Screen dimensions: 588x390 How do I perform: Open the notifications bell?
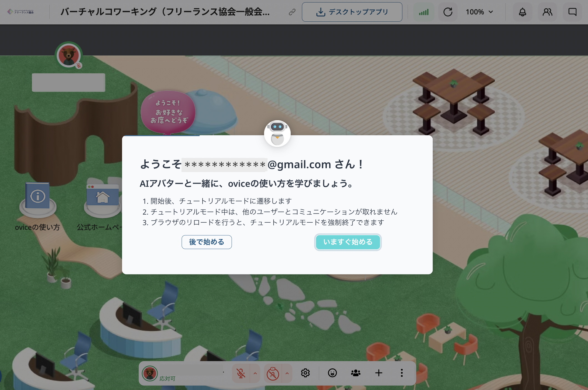(523, 12)
